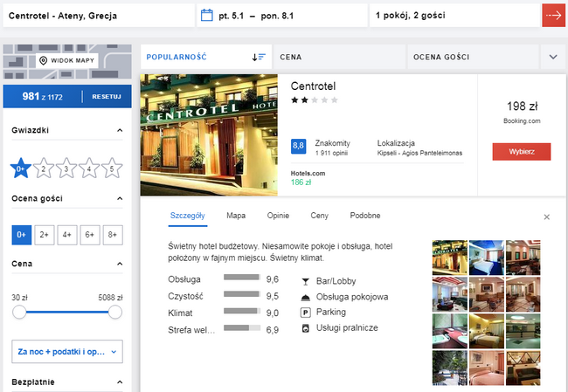Open the calendar date picker icon
This screenshot has height=392, width=568.
click(207, 16)
